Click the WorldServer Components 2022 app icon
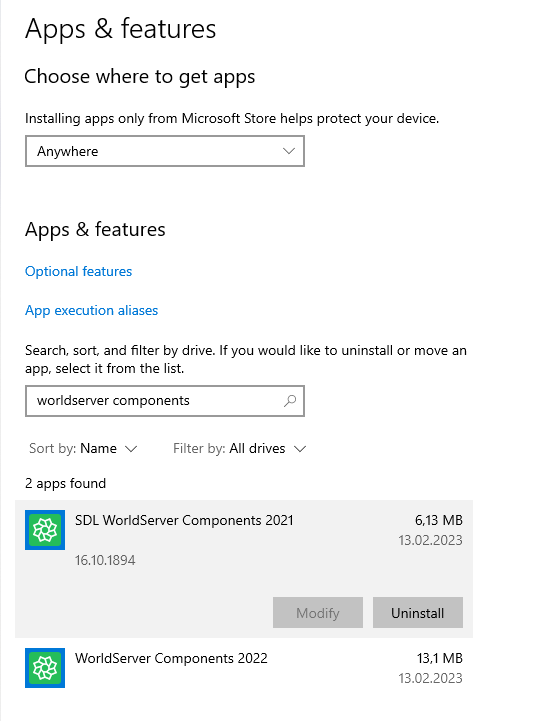546x721 pixels. tap(45, 668)
